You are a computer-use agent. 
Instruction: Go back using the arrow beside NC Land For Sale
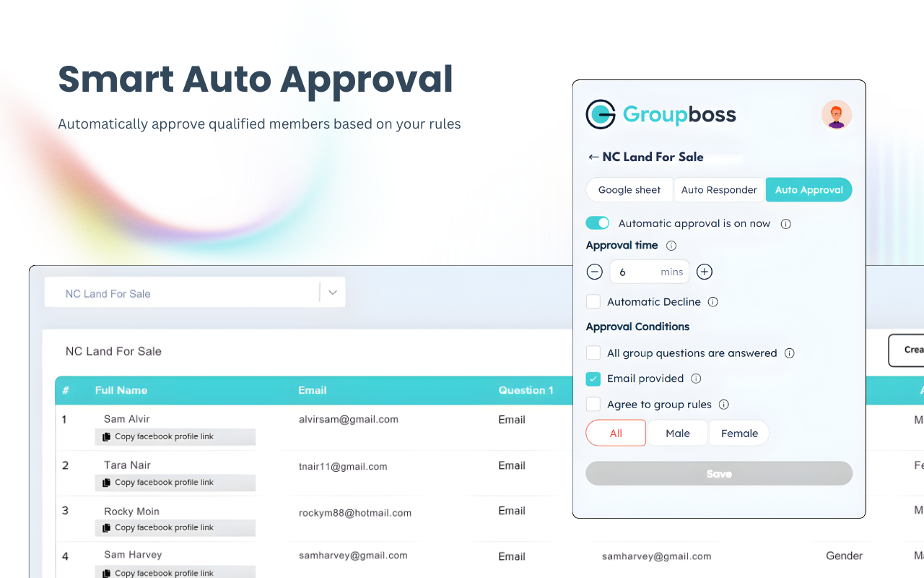point(593,157)
